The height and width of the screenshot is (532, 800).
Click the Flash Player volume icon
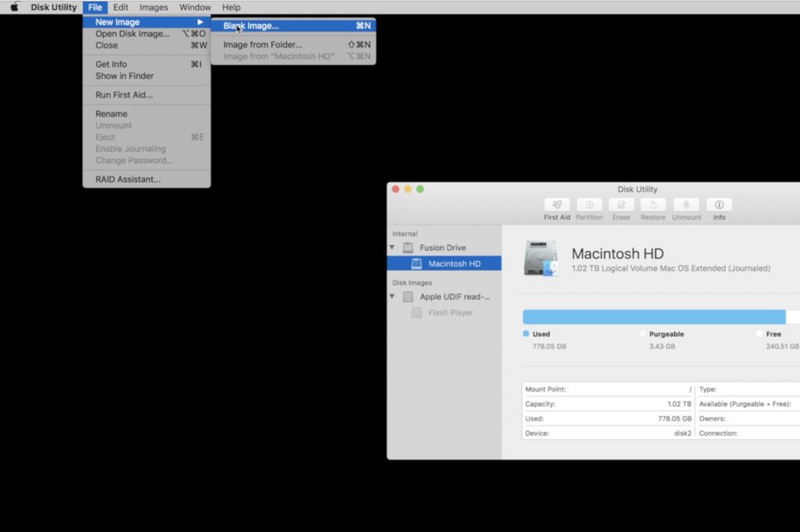[416, 312]
